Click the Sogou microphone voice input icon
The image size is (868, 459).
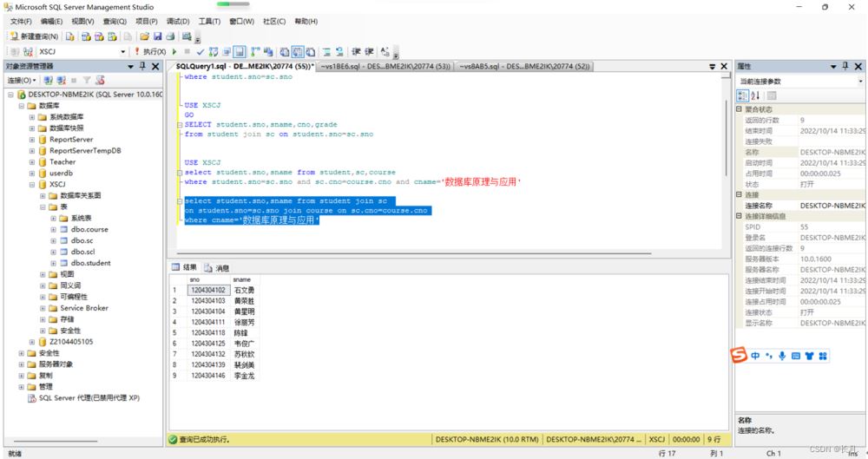tap(782, 356)
